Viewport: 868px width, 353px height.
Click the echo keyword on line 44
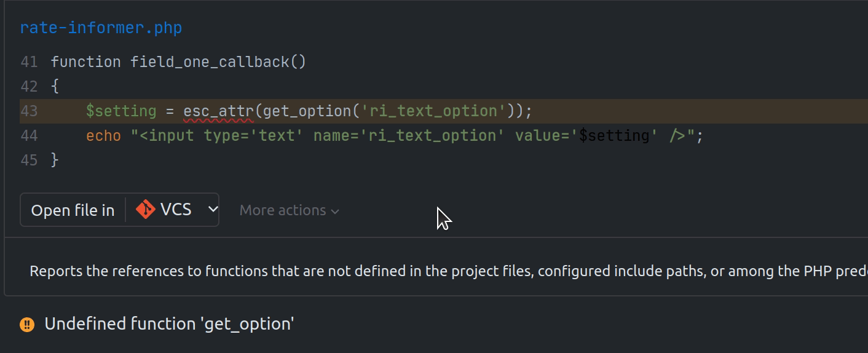pos(103,136)
